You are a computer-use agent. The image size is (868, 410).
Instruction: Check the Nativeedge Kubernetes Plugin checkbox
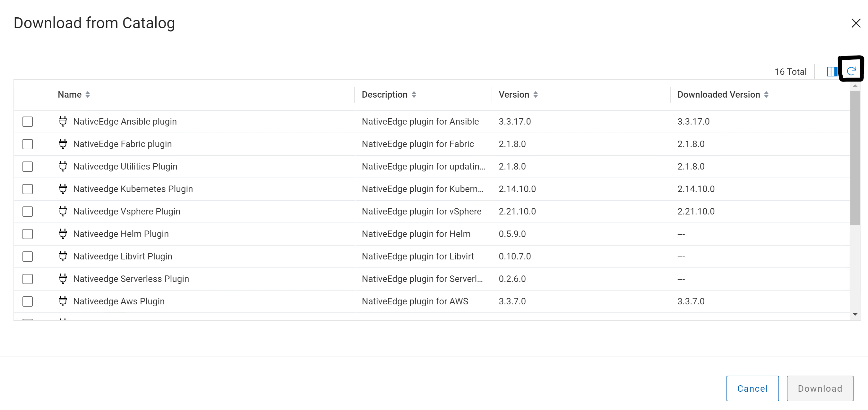[27, 189]
